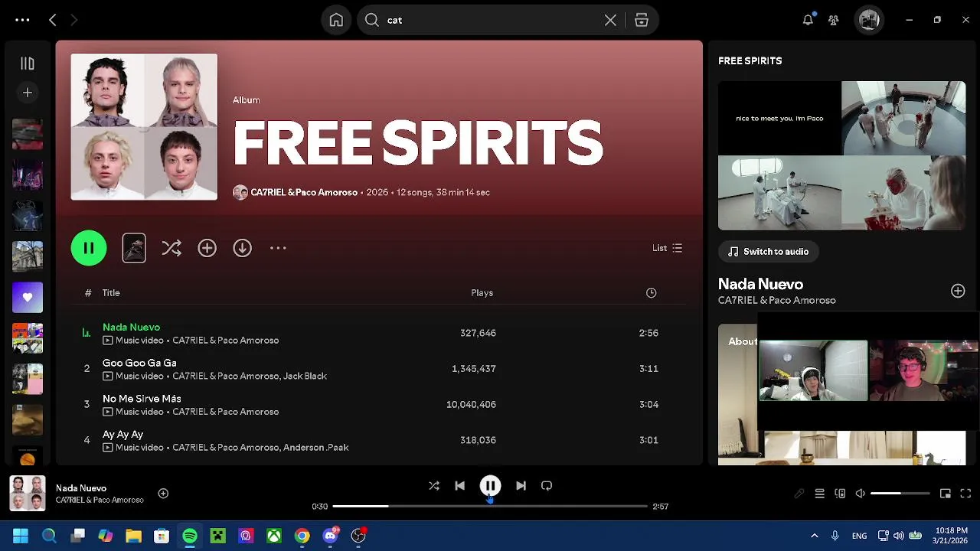
Task: Open Discord from the taskbar
Action: (x=331, y=536)
